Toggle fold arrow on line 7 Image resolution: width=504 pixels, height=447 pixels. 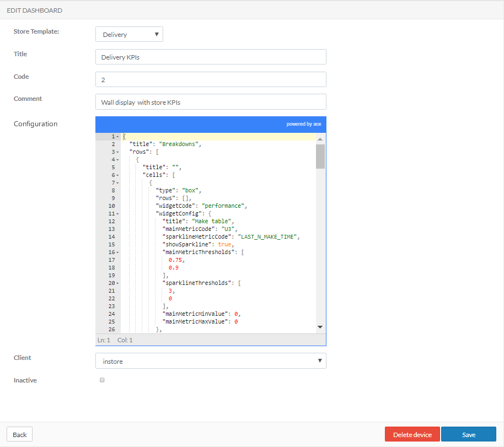tap(117, 183)
